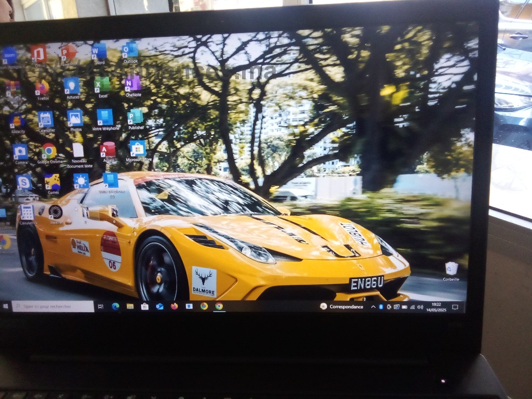532x399 pixels.
Task: Open Task View on the taskbar
Action: [x=101, y=306]
